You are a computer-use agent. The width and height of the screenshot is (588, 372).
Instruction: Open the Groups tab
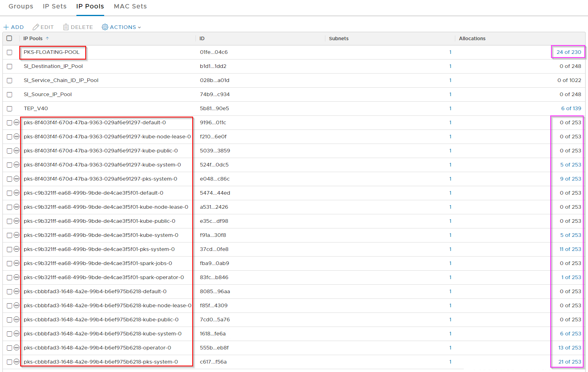click(x=21, y=6)
